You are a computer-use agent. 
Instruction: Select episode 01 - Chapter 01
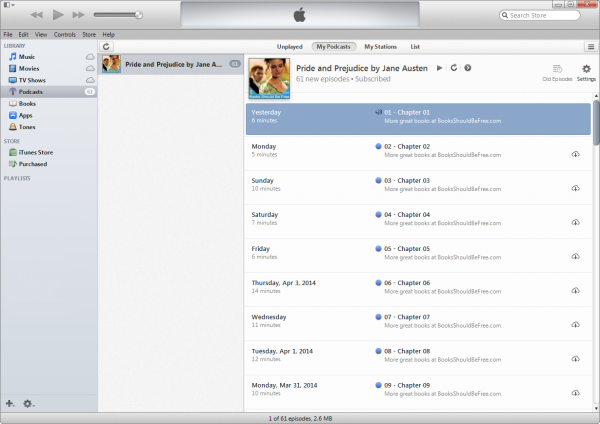[418, 119]
